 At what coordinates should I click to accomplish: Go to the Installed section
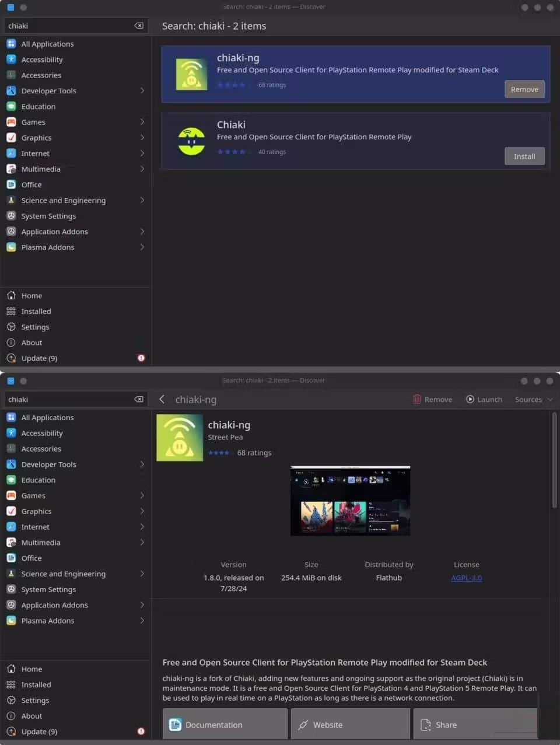[x=36, y=311]
